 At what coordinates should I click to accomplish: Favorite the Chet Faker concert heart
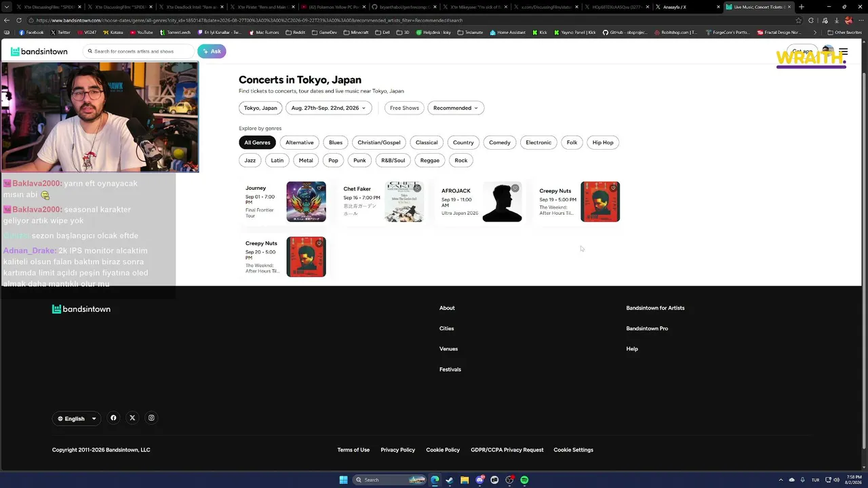(417, 188)
